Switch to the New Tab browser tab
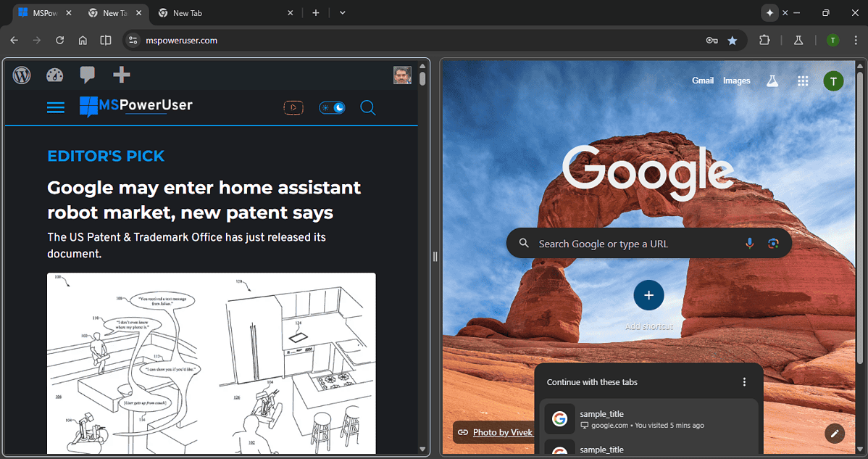Screen dimensions: 868x459 point(112,12)
